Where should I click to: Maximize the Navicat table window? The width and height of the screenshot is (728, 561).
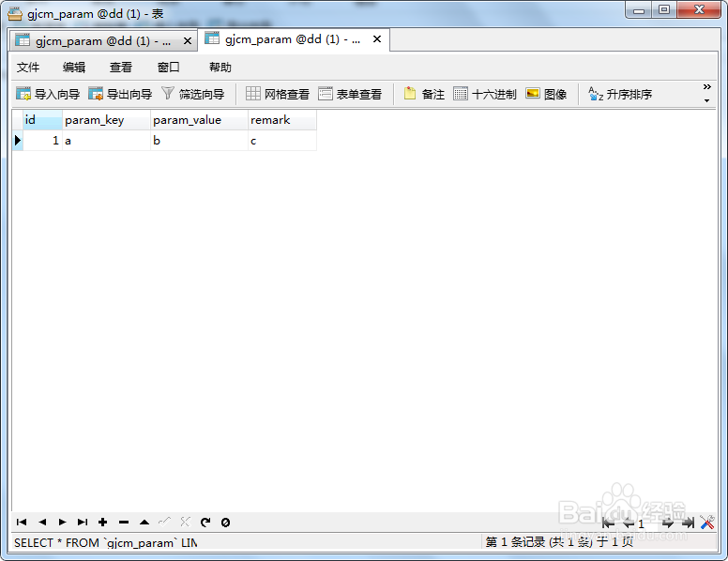[664, 9]
